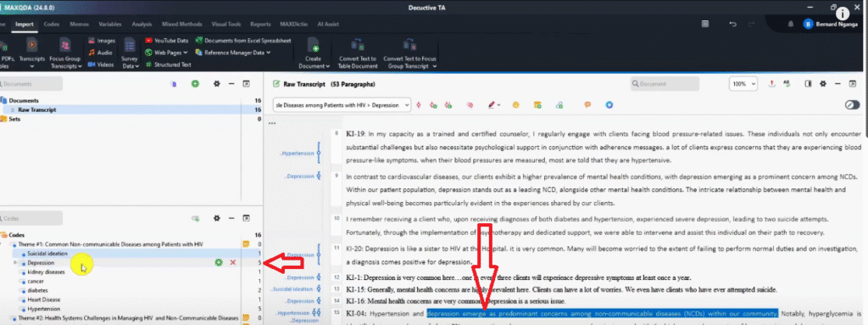Select the Import ribbon tab
868x325 pixels.
click(25, 25)
